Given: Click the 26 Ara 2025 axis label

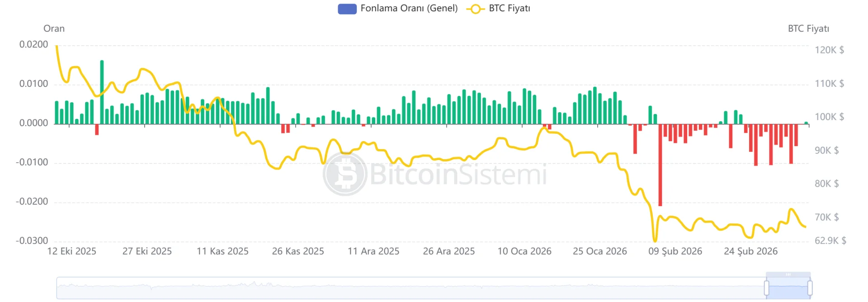Looking at the screenshot, I should (x=448, y=251).
